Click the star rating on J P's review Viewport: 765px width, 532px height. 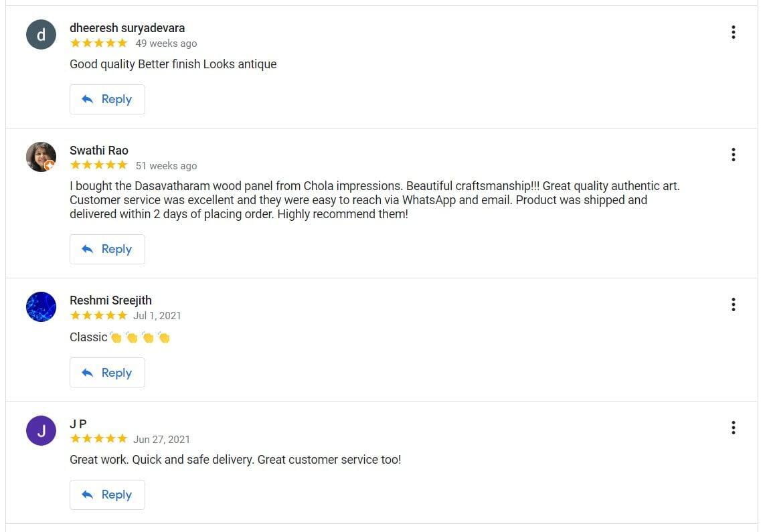click(98, 439)
